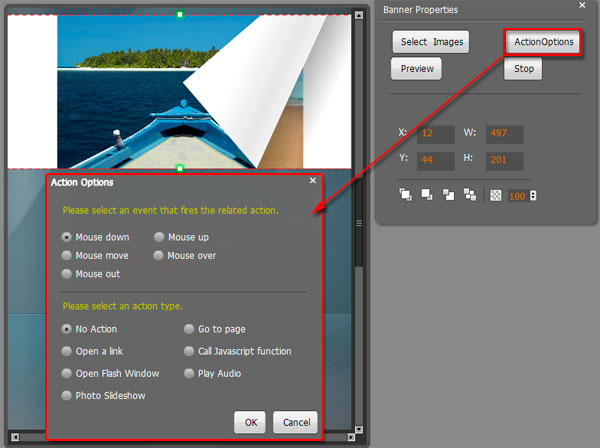Select the Mouse up event option
Image resolution: width=600 pixels, height=448 pixels.
159,237
